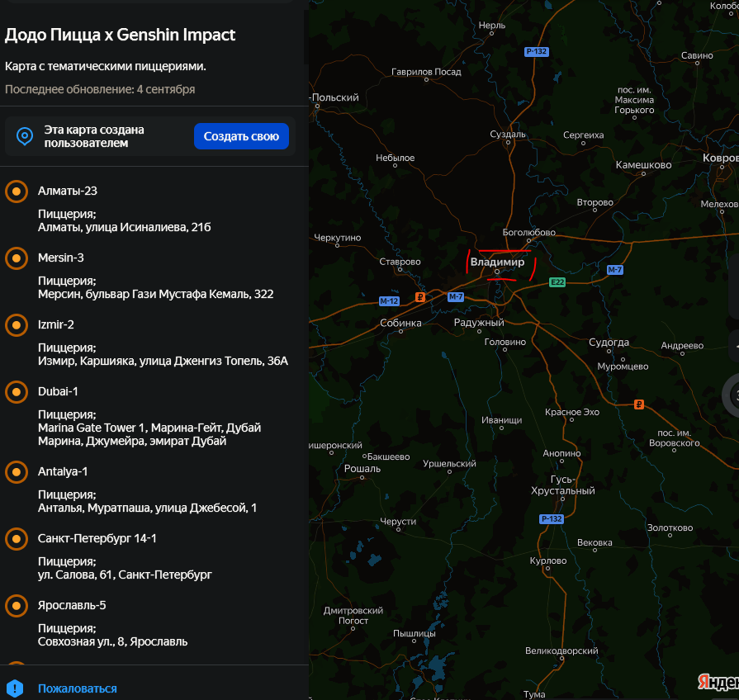Click the Создать свою button
The image size is (739, 700).
241,136
